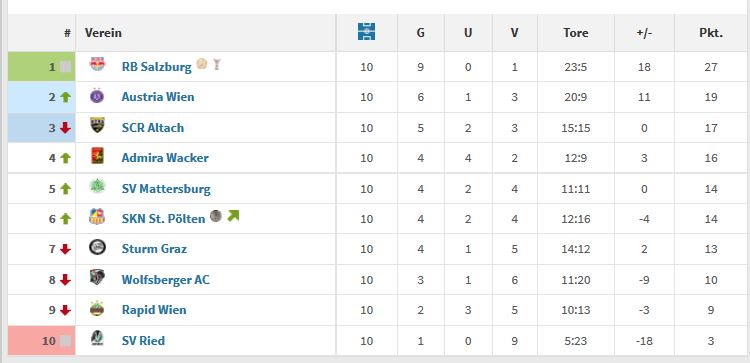
Task: Click the Austria Wien club crest
Action: (x=97, y=96)
